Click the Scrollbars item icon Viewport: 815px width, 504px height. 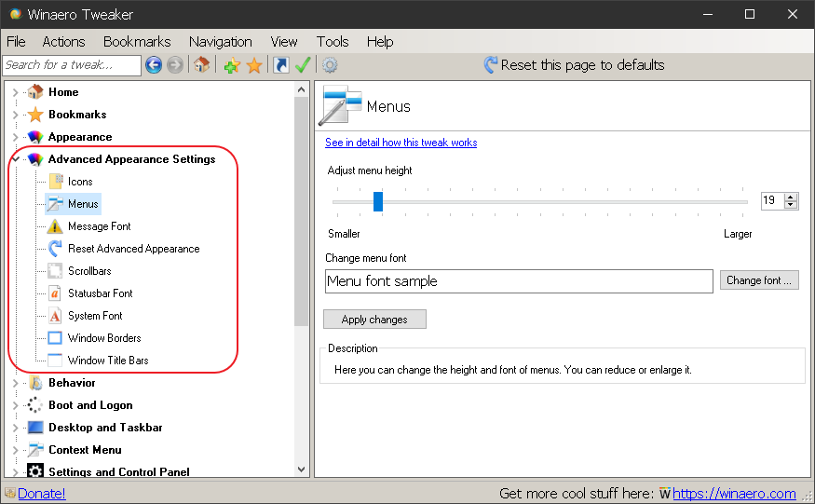click(55, 271)
